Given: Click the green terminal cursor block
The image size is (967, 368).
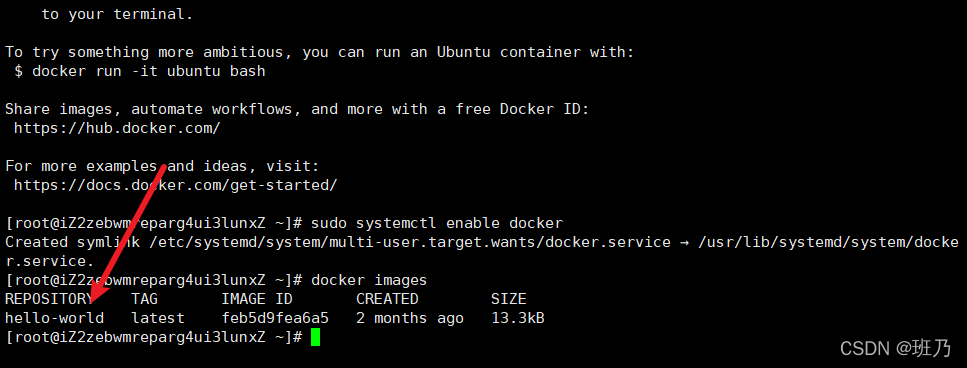Looking at the screenshot, I should tap(315, 337).
